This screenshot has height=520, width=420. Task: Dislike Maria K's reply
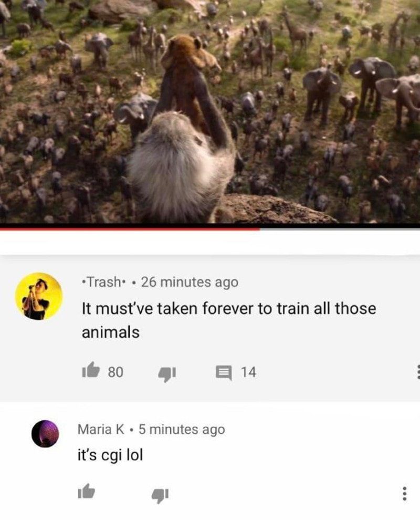click(160, 495)
